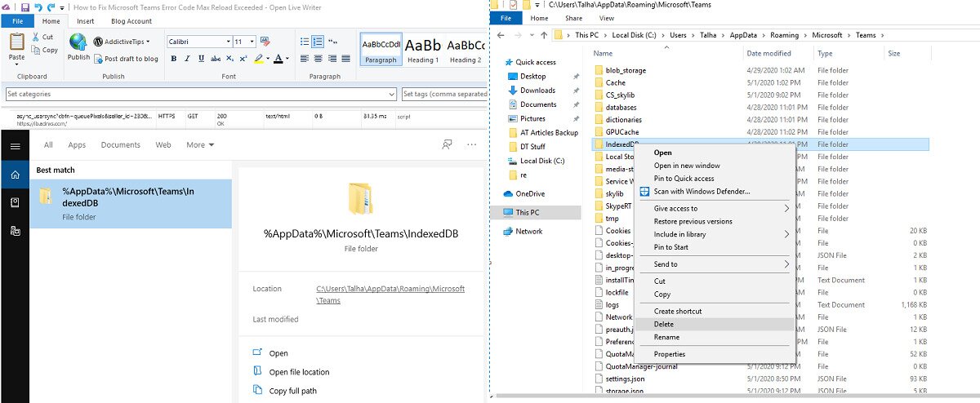Click Save icon in Open Live Writer title bar
The image size is (980, 403).
click(x=24, y=7)
